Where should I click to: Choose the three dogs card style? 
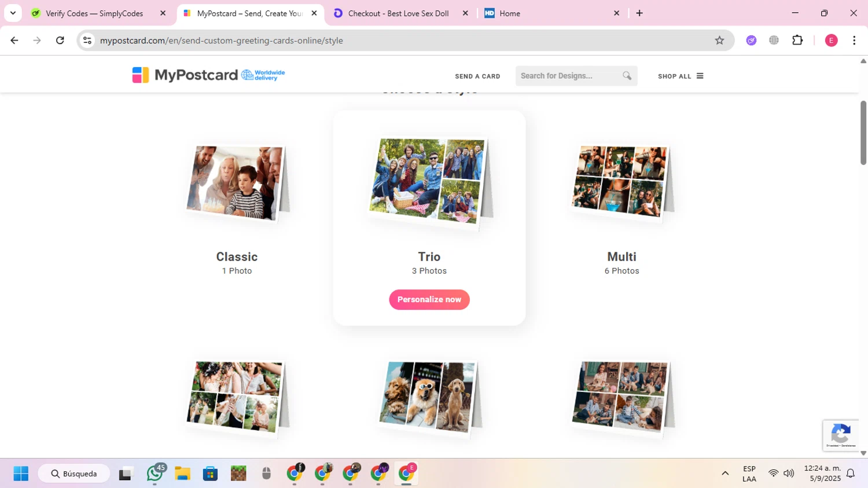(429, 398)
